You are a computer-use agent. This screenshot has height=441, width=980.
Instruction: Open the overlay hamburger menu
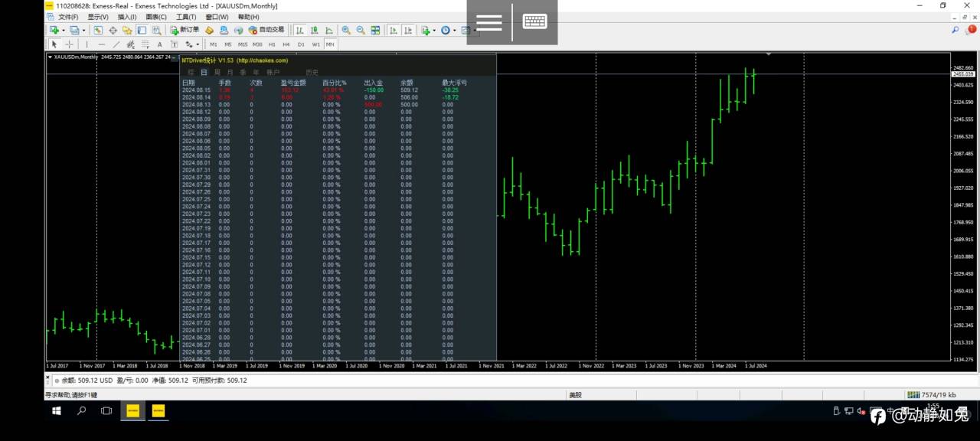tap(489, 22)
